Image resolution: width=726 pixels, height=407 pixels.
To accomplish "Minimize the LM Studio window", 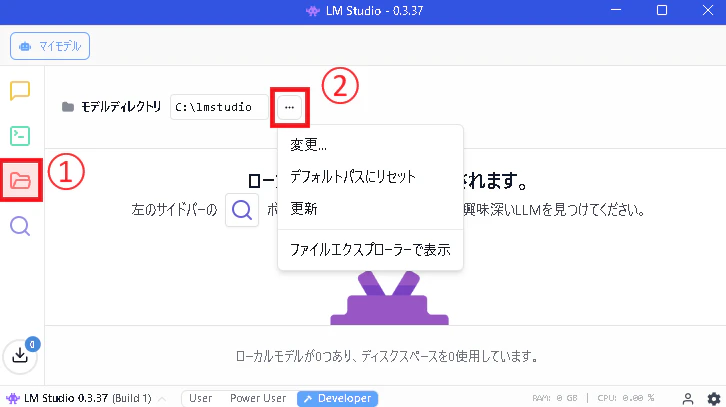I will click(616, 10).
